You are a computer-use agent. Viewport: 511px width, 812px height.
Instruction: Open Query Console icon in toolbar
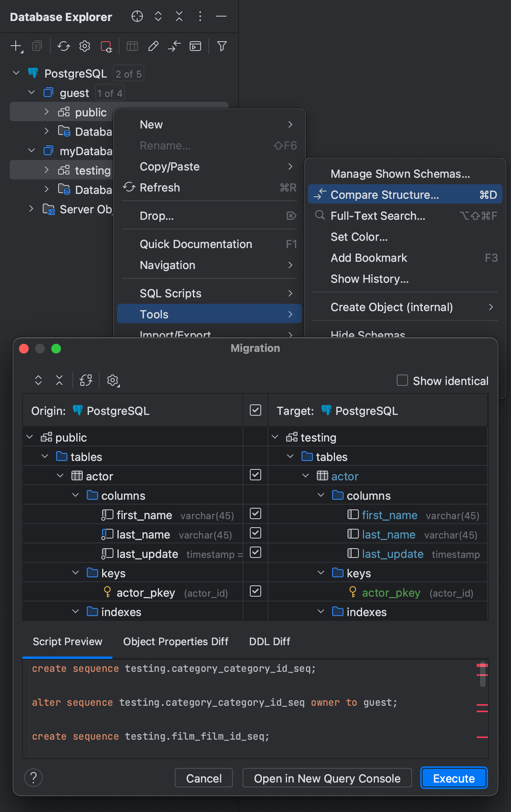point(195,46)
